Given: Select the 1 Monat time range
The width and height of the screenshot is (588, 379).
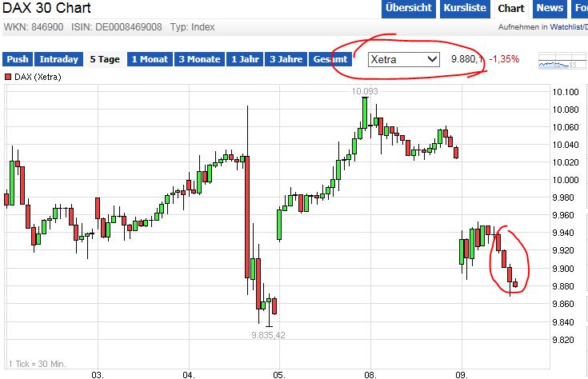Looking at the screenshot, I should click(150, 59).
